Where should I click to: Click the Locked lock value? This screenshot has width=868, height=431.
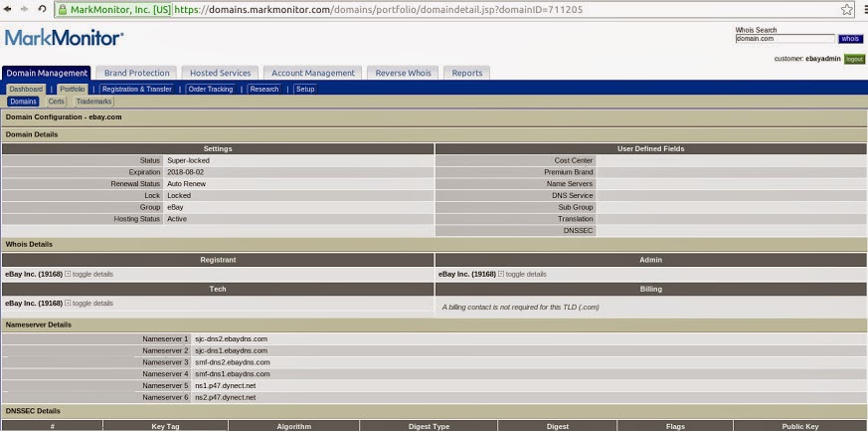(x=179, y=195)
